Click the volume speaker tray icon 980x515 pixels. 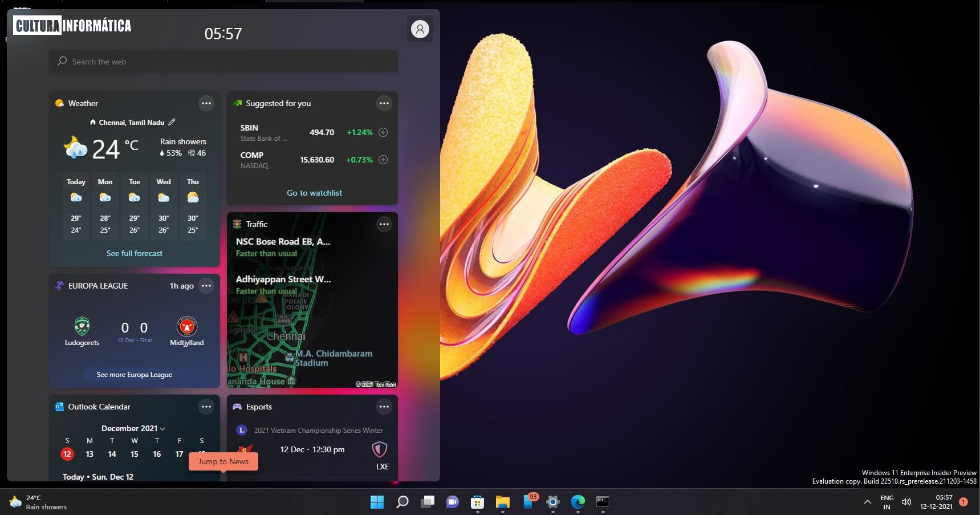click(906, 502)
